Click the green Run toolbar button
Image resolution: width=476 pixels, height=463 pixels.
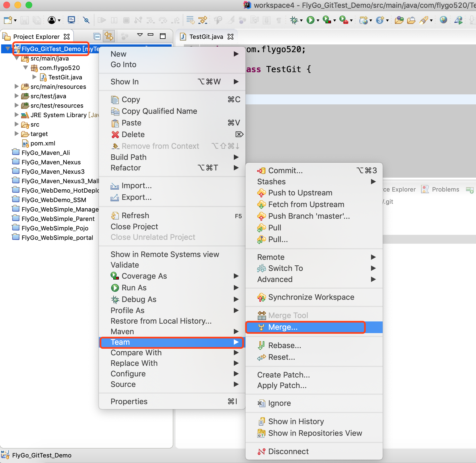point(310,20)
